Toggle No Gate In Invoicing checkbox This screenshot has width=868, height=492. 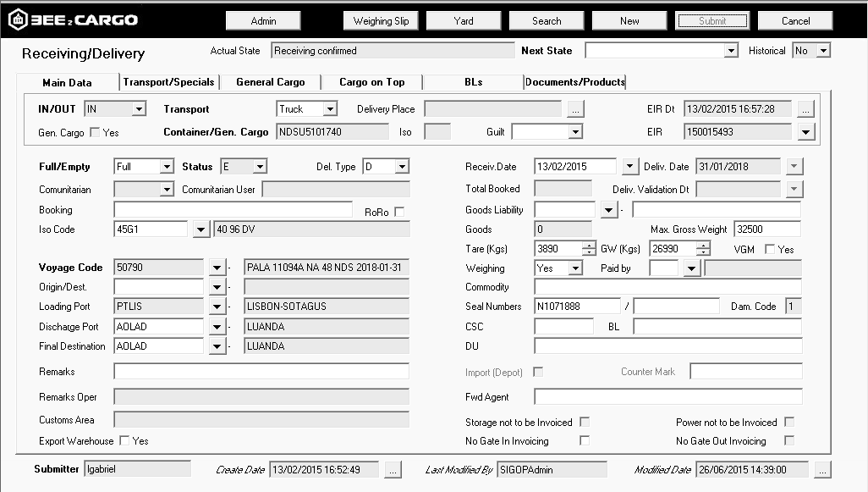click(x=585, y=440)
